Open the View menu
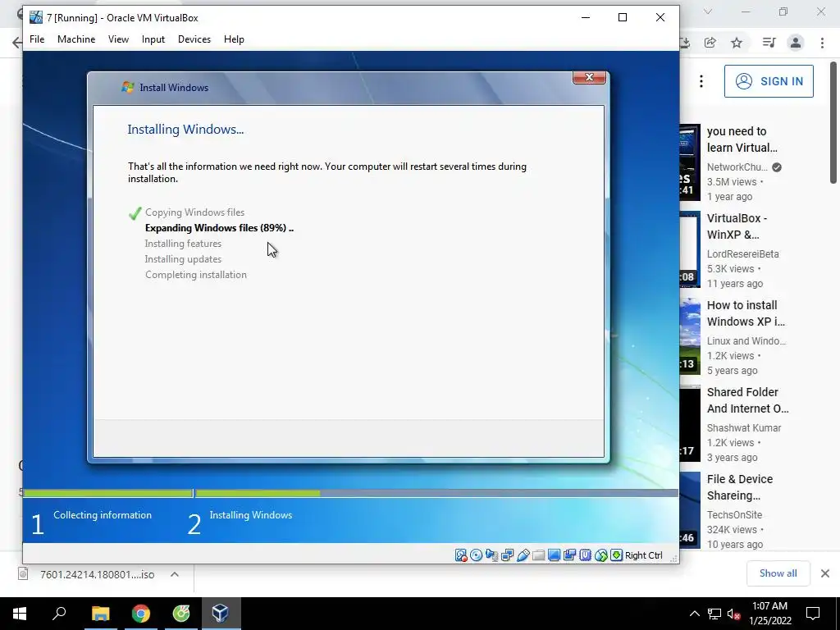The height and width of the screenshot is (630, 840). [x=118, y=39]
